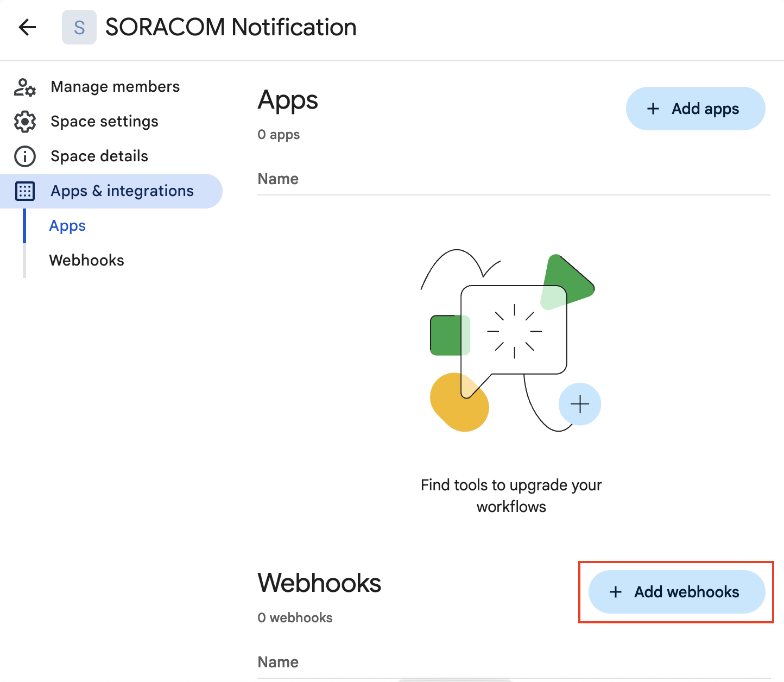Click the back arrow icon

pyautogui.click(x=27, y=27)
